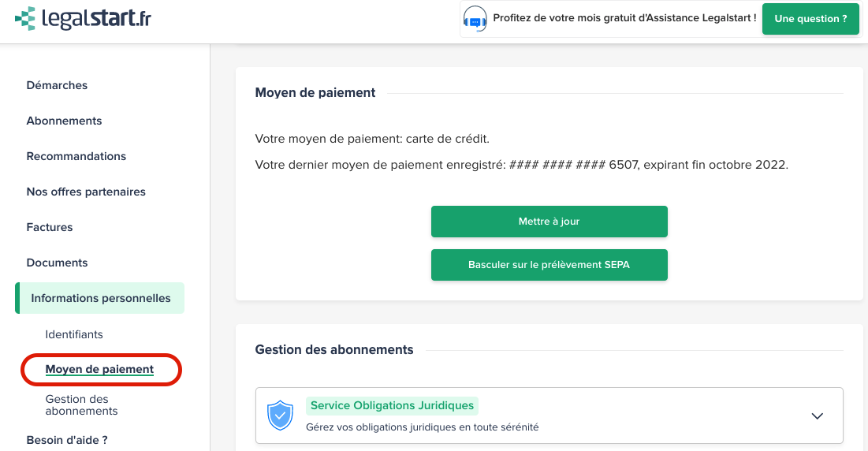
Task: Navigate to Factures
Action: tap(50, 227)
